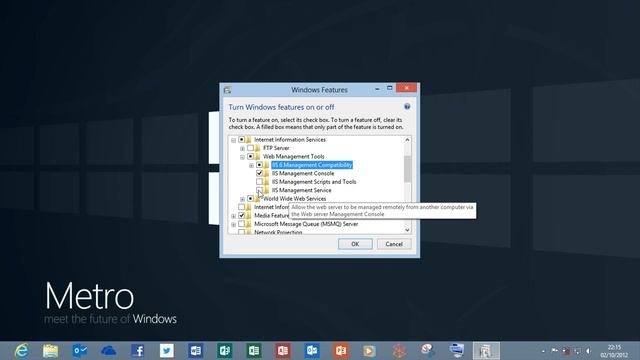Open File Explorer from the taskbar

tap(51, 351)
